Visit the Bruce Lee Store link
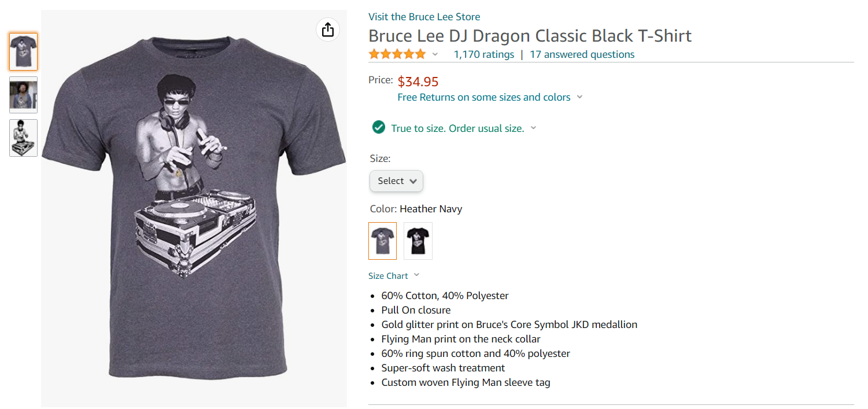868x409 pixels. pyautogui.click(x=424, y=17)
